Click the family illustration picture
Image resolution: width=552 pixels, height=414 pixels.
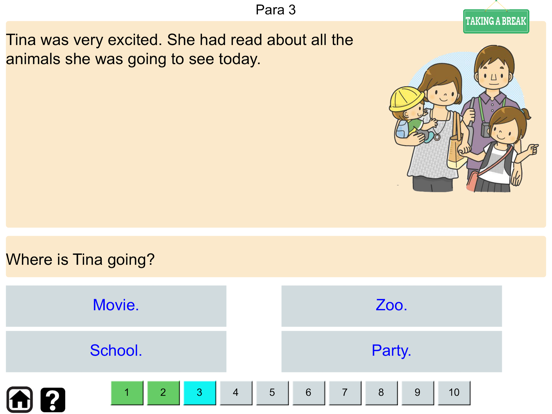(x=463, y=119)
